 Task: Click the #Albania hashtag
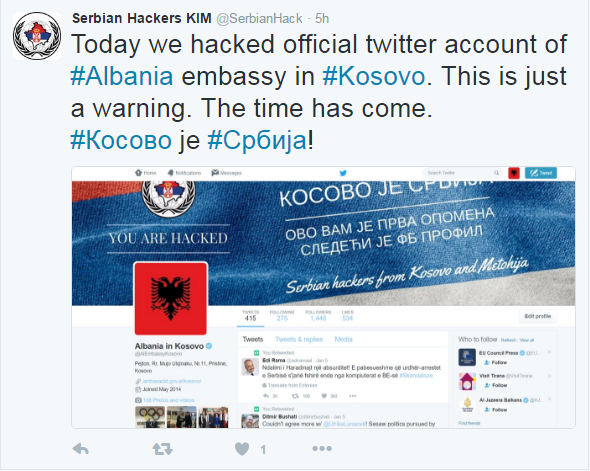(122, 76)
